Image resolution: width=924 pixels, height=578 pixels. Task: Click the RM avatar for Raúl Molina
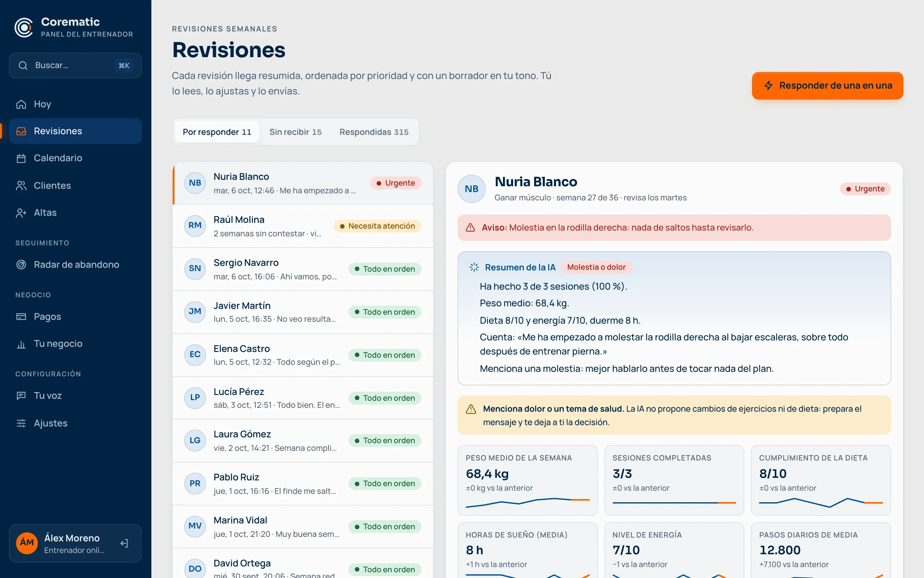[x=195, y=225]
